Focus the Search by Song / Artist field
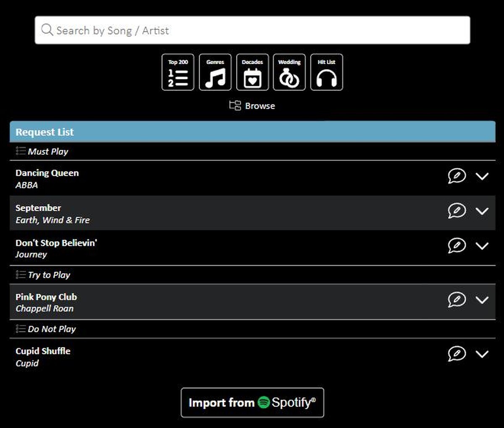Image resolution: width=504 pixels, height=428 pixels. click(x=252, y=30)
